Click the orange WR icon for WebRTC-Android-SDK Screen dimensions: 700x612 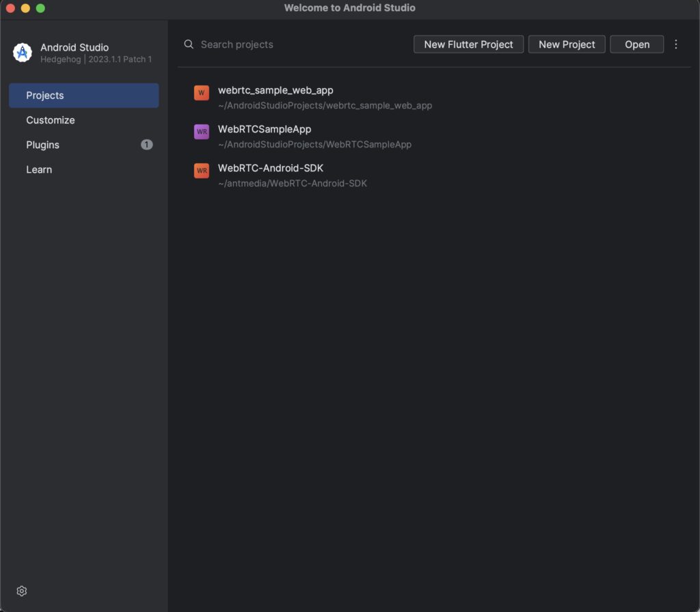pos(202,170)
